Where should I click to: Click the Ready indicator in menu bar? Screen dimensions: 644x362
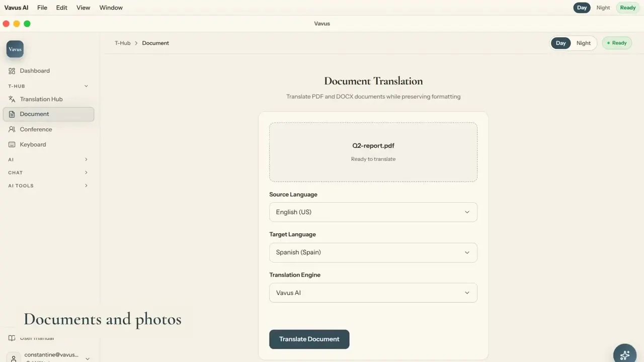(627, 8)
